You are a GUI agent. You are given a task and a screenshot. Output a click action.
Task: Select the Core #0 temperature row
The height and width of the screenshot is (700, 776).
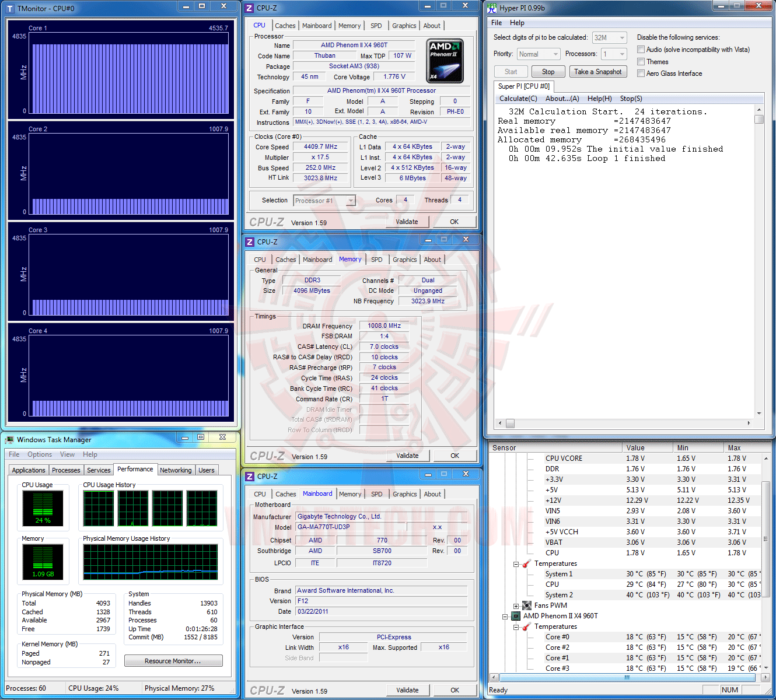pyautogui.click(x=624, y=637)
